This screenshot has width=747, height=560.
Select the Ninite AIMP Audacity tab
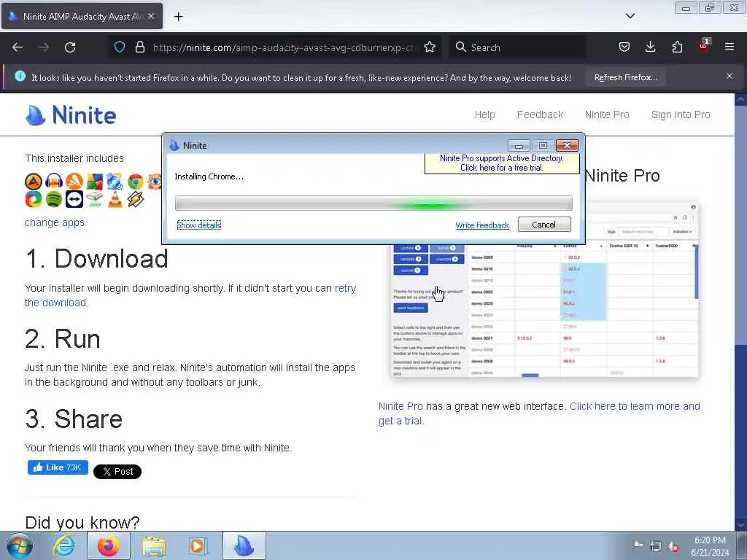(x=82, y=16)
